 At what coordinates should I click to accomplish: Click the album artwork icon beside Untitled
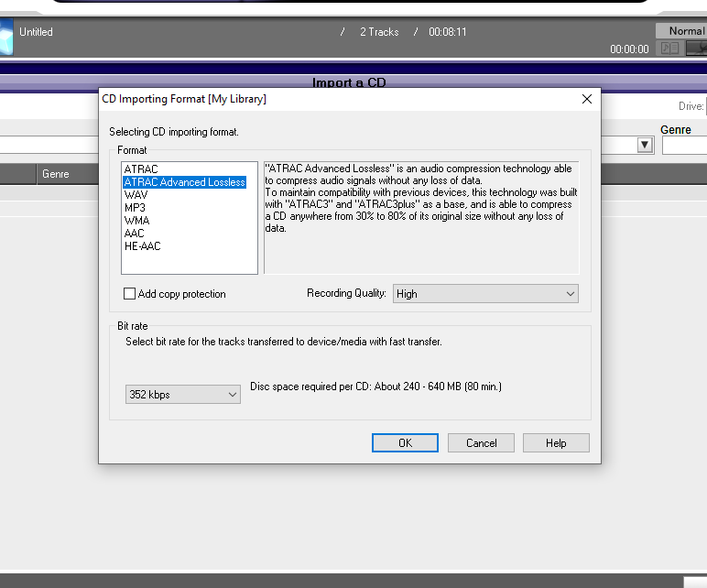(x=5, y=39)
